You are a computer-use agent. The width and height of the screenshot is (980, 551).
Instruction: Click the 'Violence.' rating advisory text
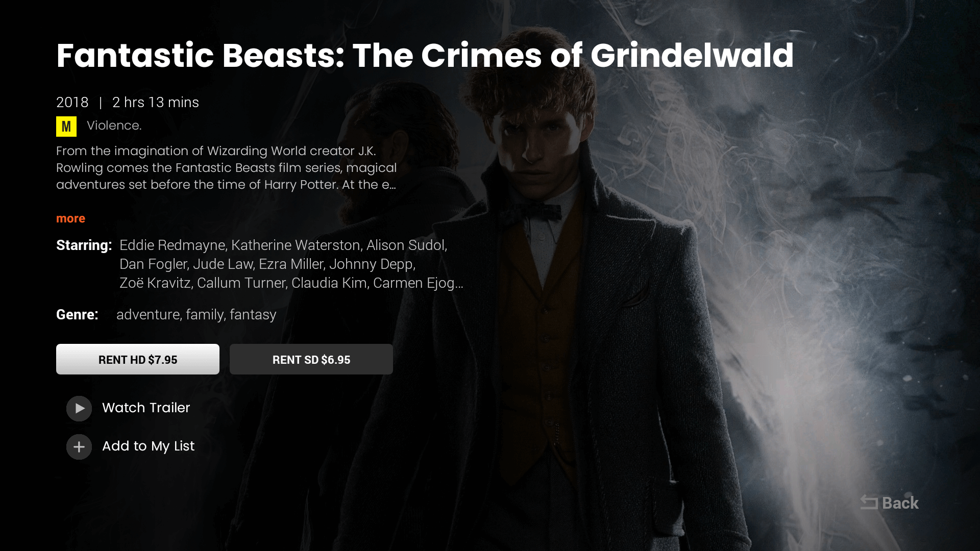(114, 126)
